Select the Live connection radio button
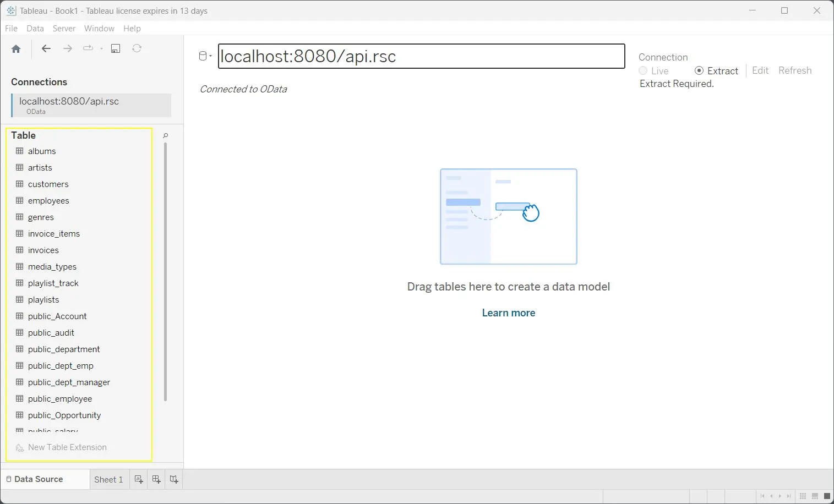The width and height of the screenshot is (834, 504). click(642, 70)
